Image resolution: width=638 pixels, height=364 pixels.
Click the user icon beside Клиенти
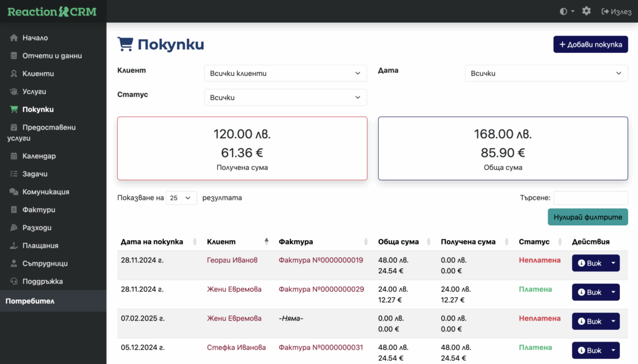click(x=14, y=73)
